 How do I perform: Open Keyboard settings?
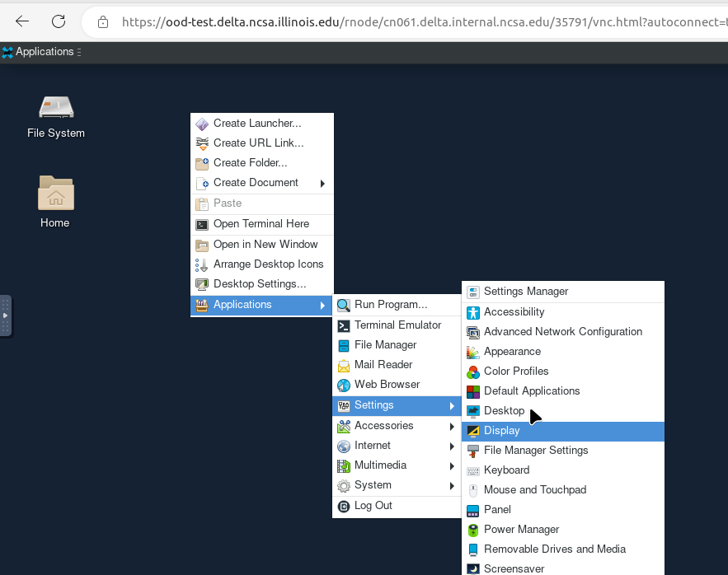(507, 470)
